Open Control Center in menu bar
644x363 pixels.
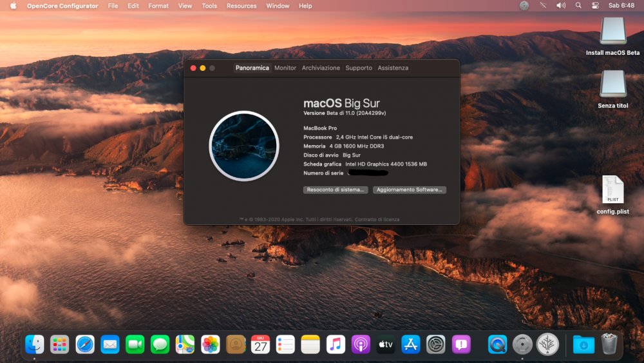595,6
